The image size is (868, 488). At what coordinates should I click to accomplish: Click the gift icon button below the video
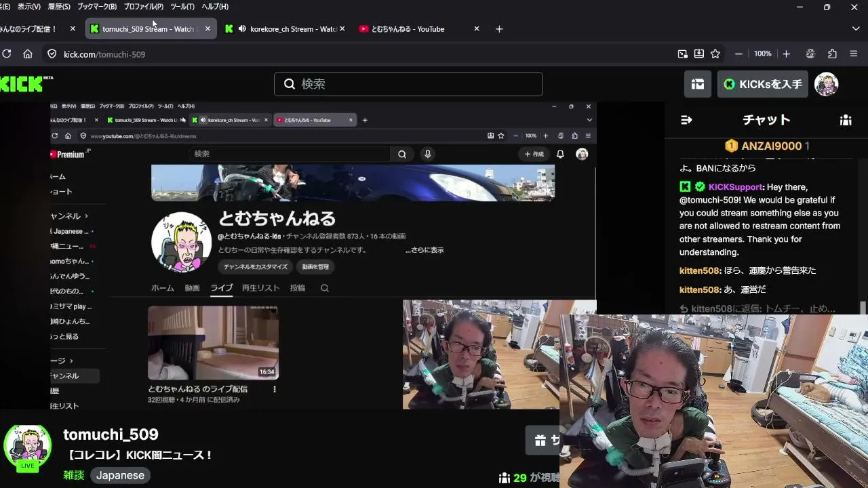[x=542, y=441]
